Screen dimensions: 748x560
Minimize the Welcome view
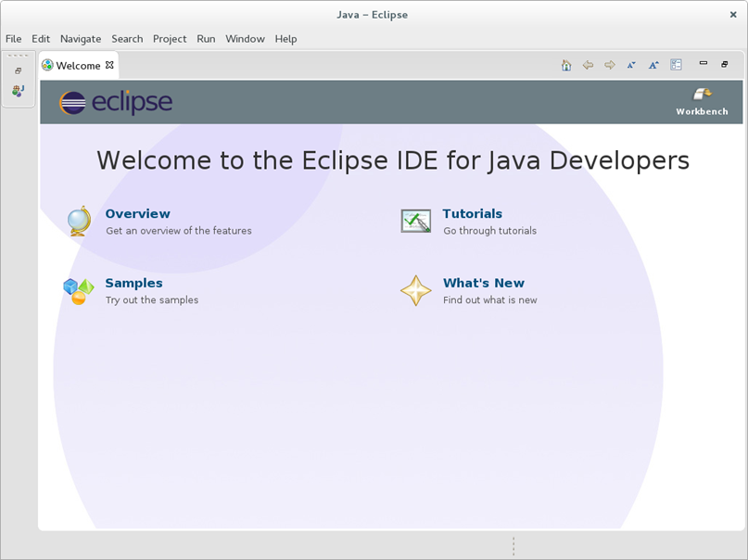click(x=704, y=63)
